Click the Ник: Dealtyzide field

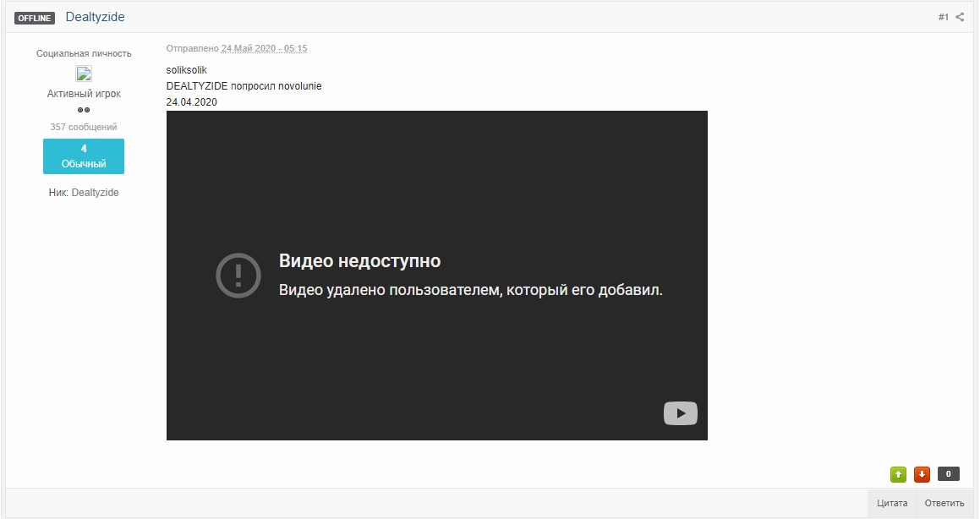(x=84, y=193)
